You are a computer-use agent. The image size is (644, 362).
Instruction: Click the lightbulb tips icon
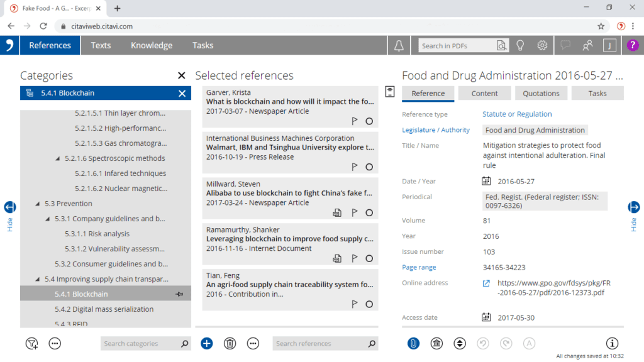point(519,45)
